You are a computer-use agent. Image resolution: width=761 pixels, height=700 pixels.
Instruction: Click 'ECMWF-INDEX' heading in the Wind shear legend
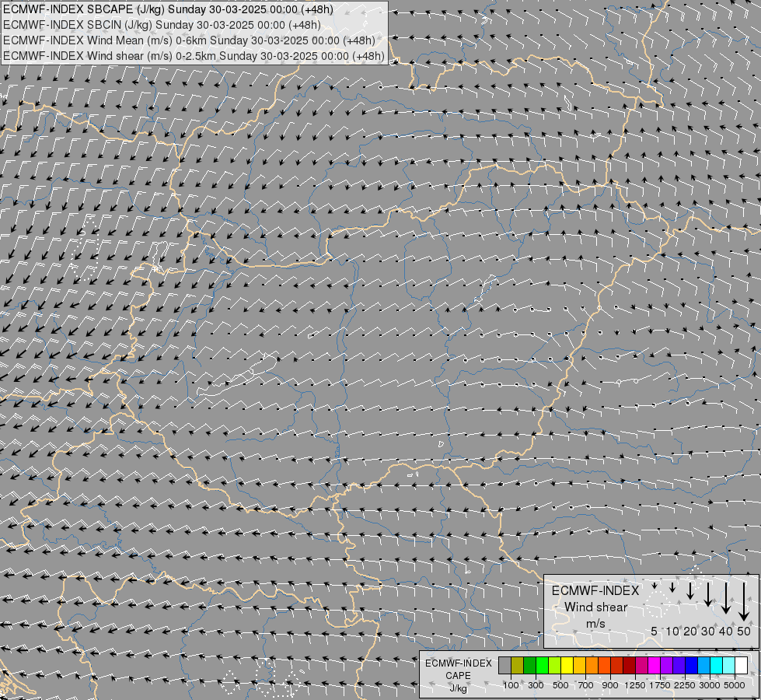click(x=595, y=590)
